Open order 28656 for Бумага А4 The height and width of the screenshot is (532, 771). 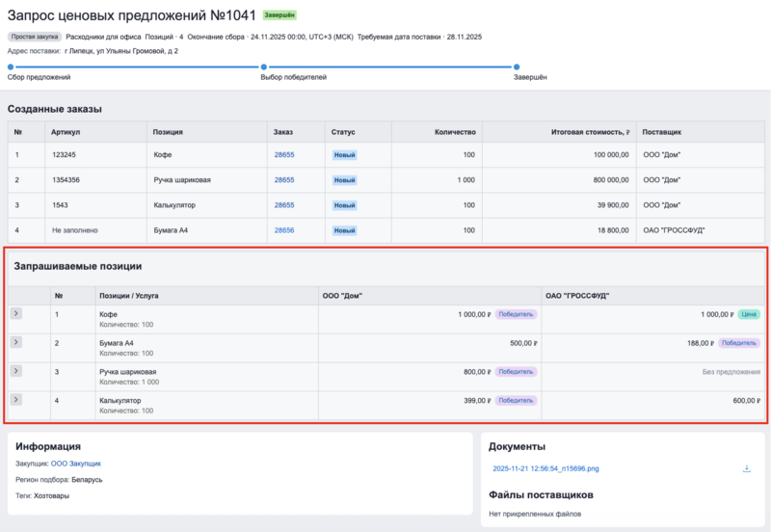[284, 230]
